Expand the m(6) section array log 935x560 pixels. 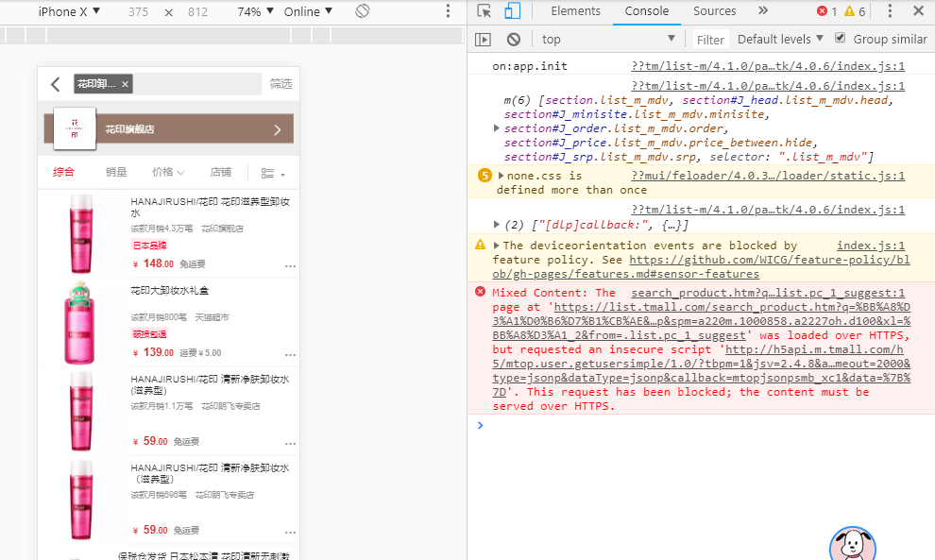496,127
